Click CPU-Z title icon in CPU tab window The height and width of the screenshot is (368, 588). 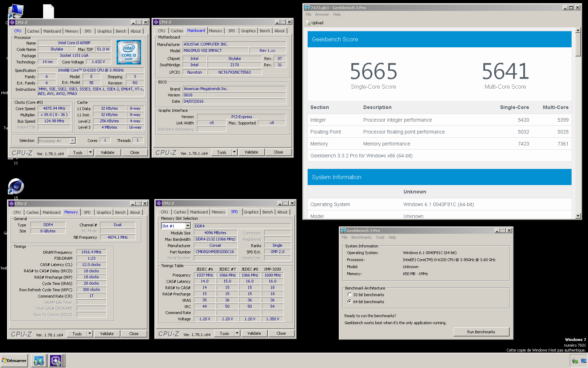(12, 22)
